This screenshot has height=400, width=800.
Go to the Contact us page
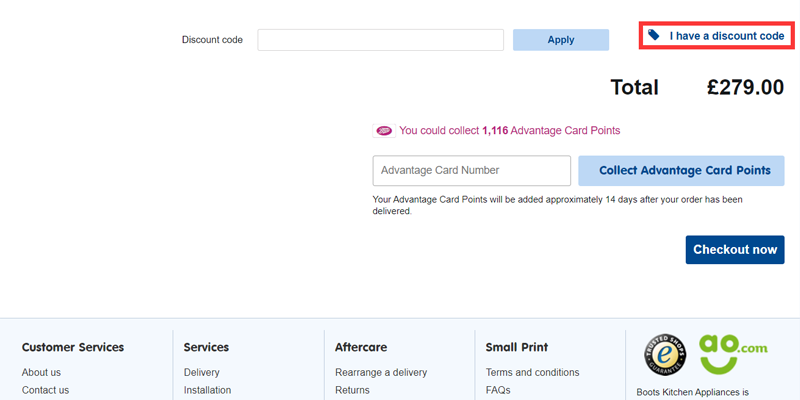click(x=45, y=390)
